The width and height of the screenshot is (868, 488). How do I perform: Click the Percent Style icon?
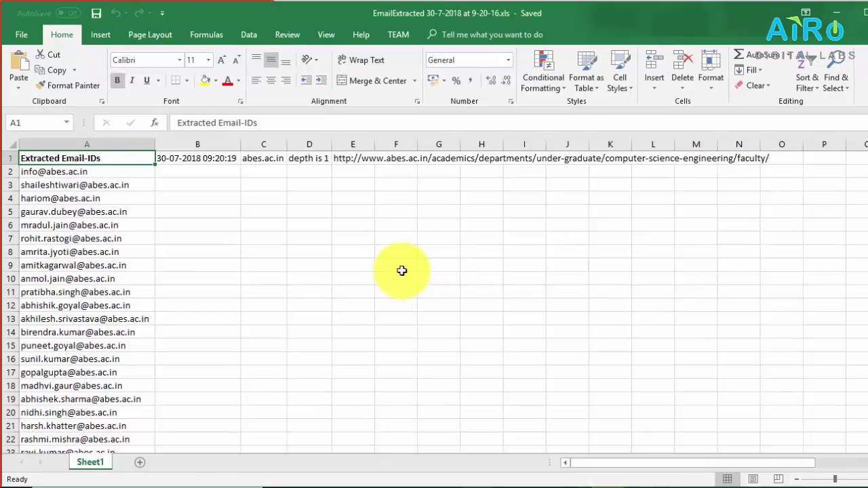point(456,81)
